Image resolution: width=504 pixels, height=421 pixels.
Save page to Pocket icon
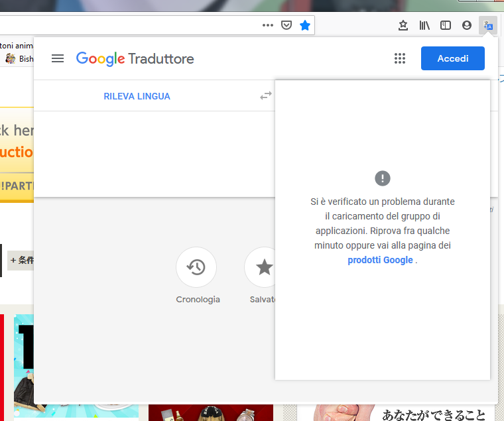(286, 25)
